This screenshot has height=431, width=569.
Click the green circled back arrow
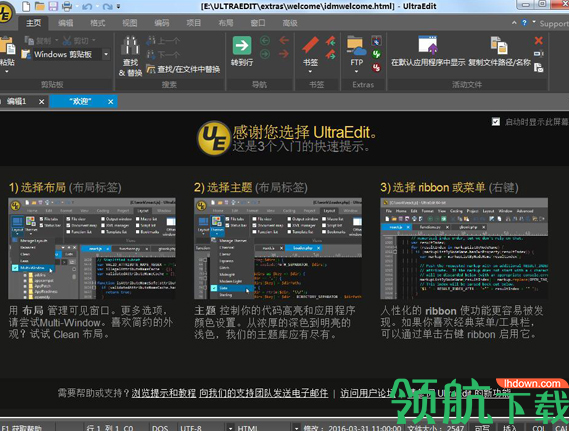pos(265,41)
